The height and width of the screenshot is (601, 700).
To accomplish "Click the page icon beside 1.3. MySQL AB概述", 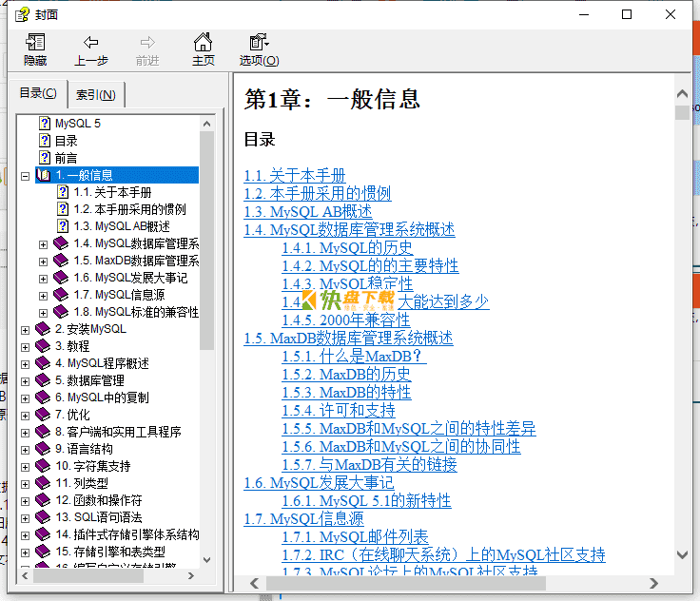I will [x=63, y=226].
